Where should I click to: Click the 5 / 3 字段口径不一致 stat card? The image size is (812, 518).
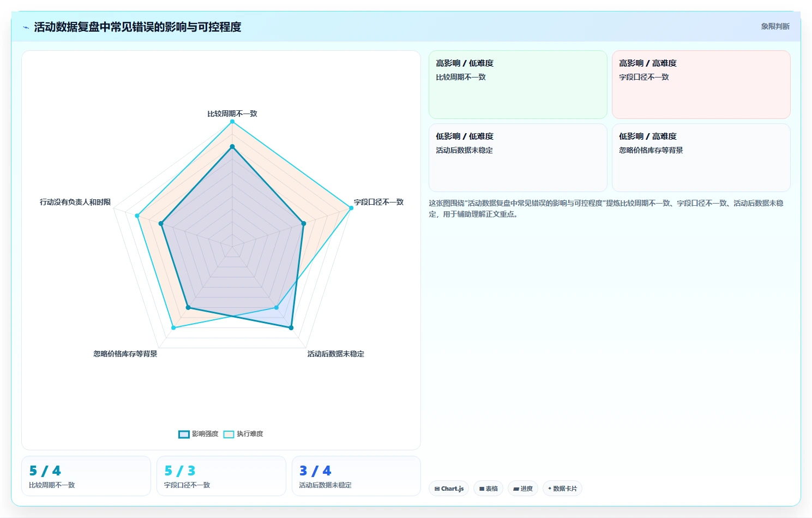click(x=221, y=476)
